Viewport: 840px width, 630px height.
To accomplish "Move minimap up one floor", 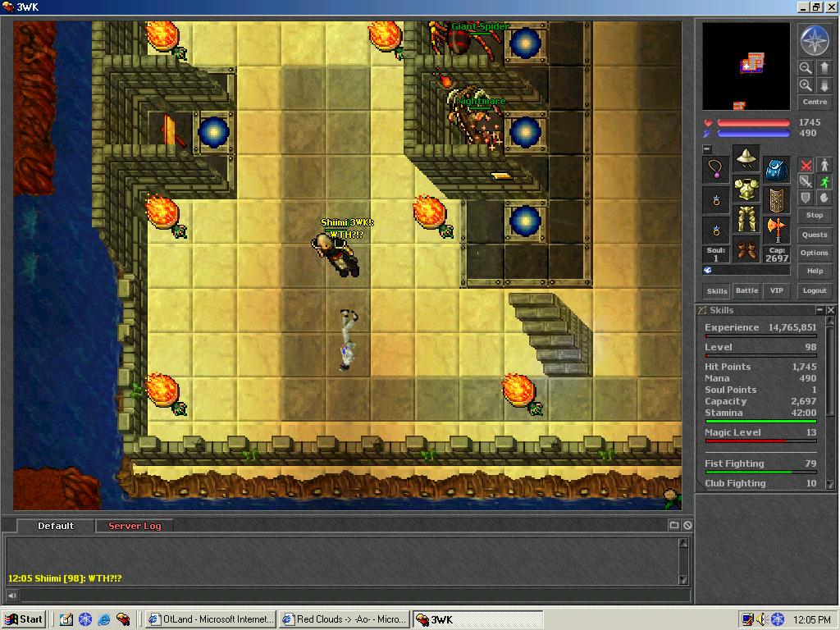I will [824, 68].
